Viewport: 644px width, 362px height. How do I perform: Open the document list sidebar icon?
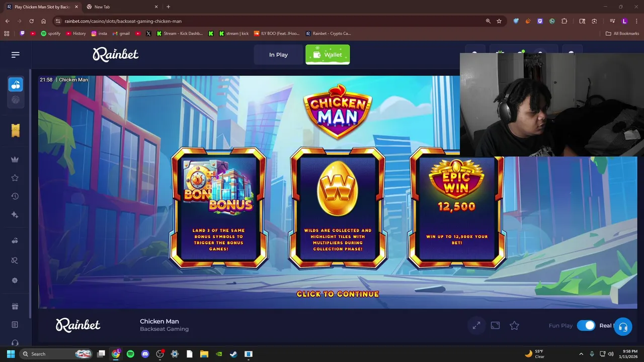click(x=15, y=325)
